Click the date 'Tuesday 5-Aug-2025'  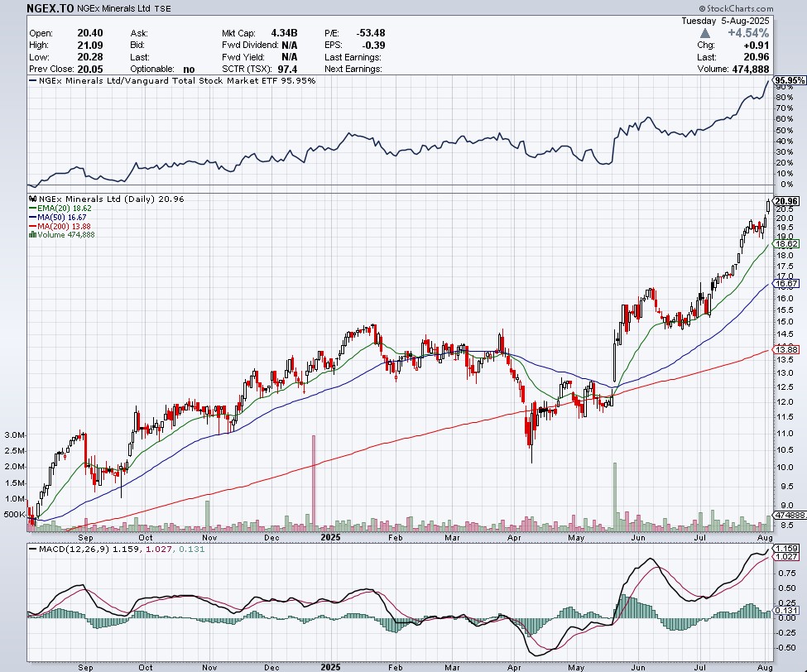[x=725, y=21]
